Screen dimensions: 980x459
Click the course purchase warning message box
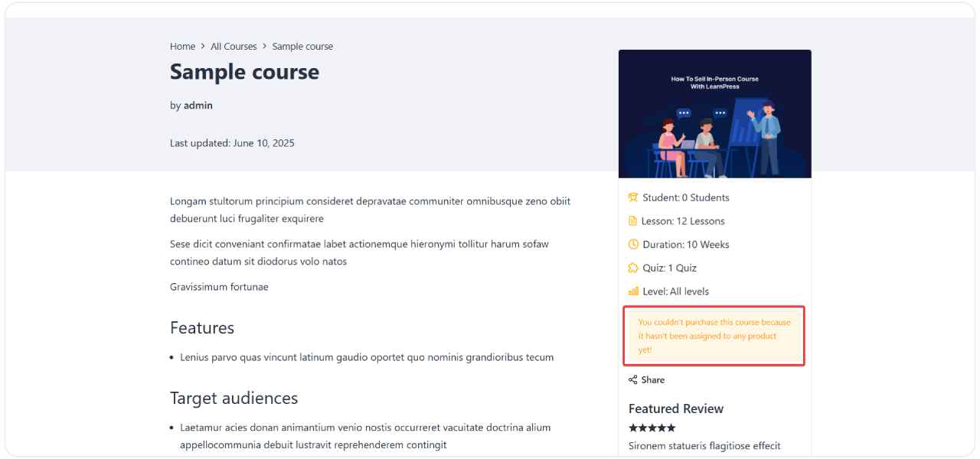714,336
